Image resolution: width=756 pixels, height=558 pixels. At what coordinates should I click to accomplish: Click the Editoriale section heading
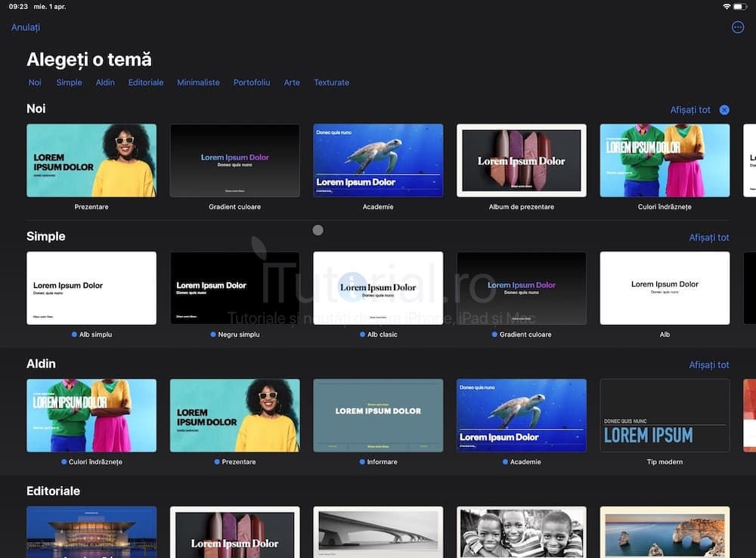coord(53,491)
